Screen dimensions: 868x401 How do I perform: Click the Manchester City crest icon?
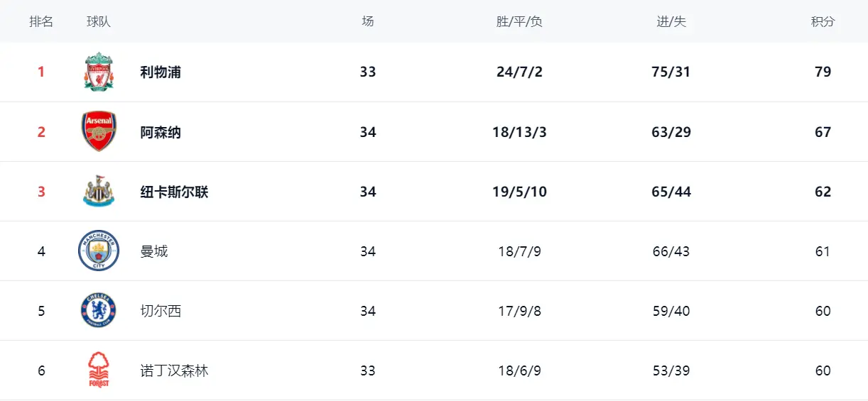(98, 251)
